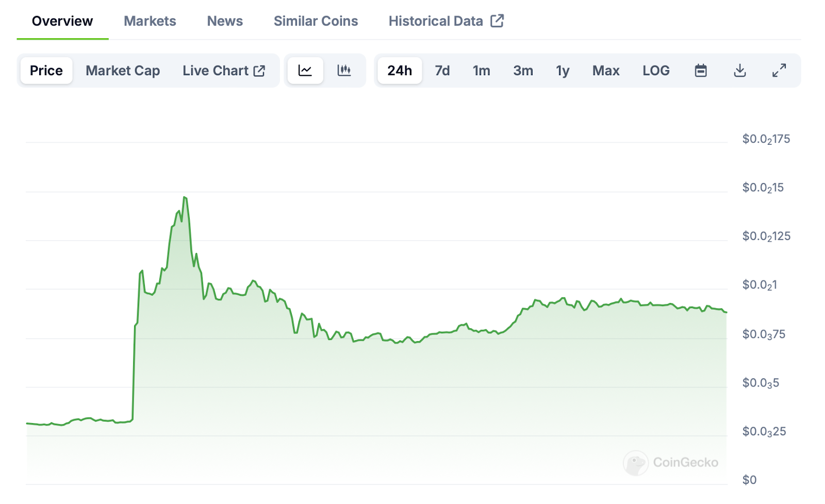This screenshot has width=825, height=504.
Task: Open the calendar date range picker
Action: (x=701, y=71)
